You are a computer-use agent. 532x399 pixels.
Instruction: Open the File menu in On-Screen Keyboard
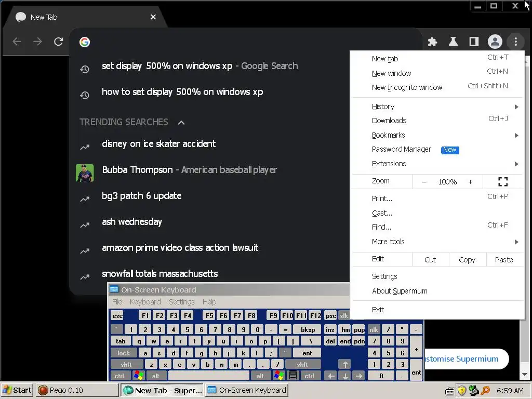pyautogui.click(x=117, y=302)
